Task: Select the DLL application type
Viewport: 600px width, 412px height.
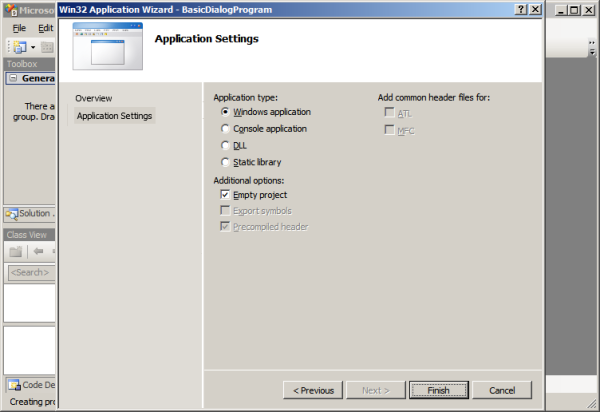Action: (225, 145)
